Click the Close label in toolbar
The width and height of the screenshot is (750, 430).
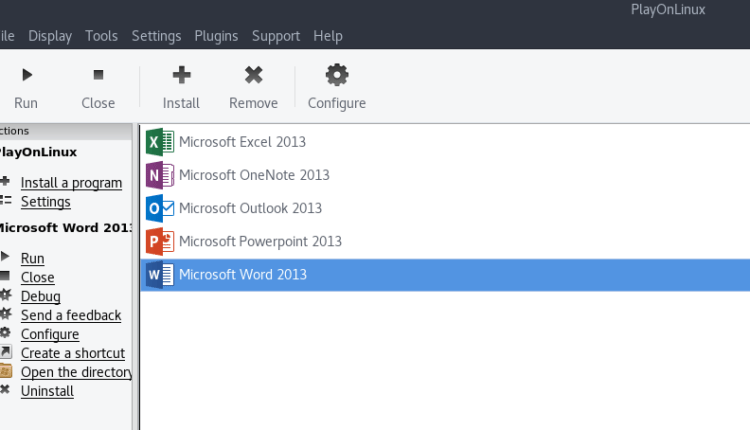98,103
